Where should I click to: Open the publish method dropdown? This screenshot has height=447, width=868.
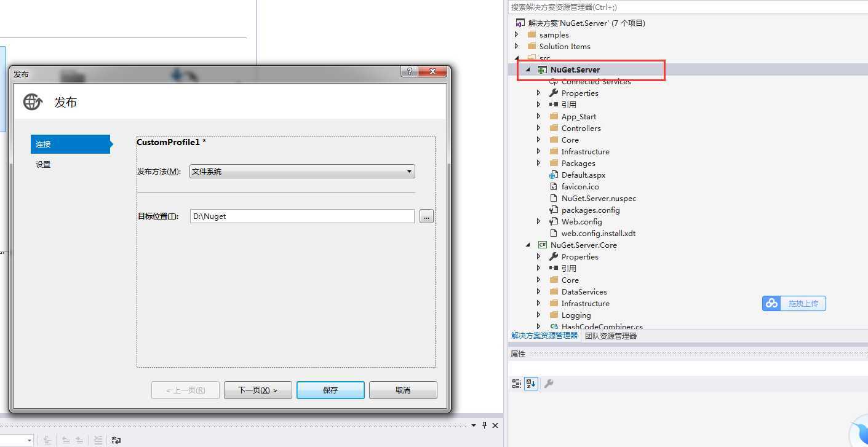[303, 172]
